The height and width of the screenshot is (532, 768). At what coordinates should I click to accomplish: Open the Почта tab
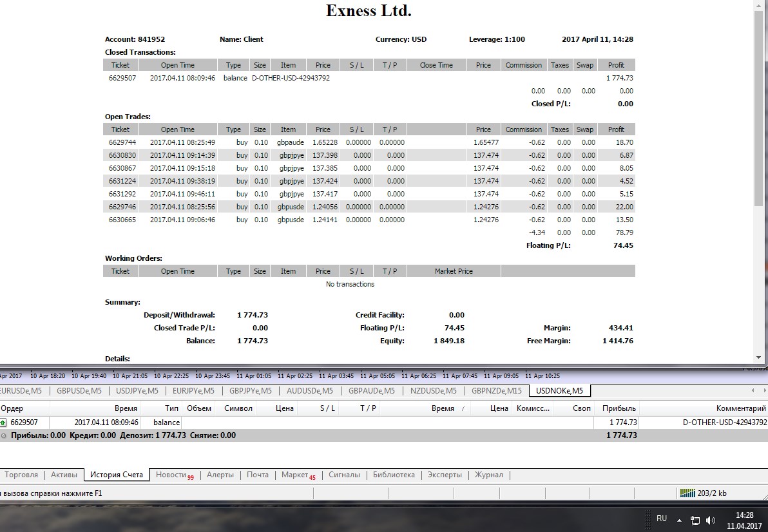click(258, 475)
